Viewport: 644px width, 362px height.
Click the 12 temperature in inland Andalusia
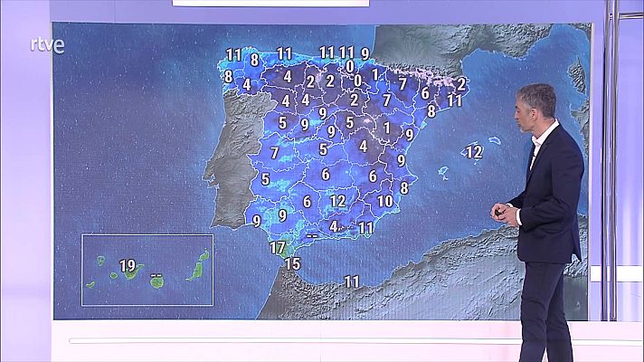coord(338,201)
